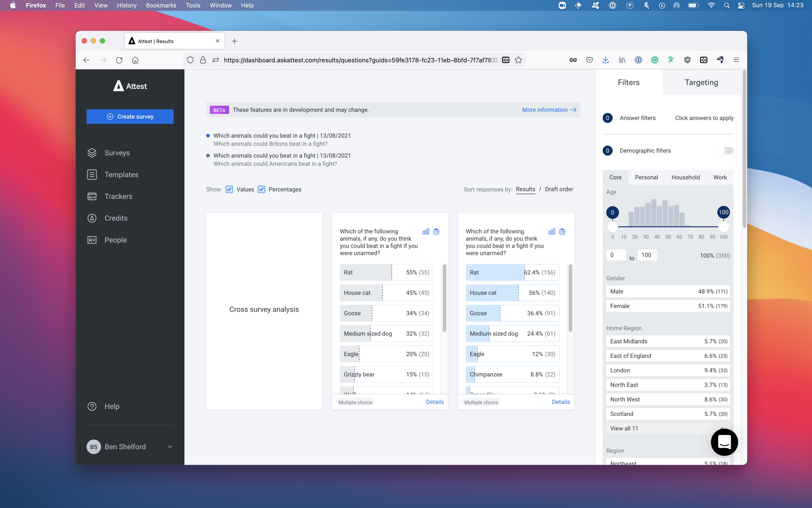The image size is (812, 508).
Task: Open the Firefox hamburger menu
Action: [x=736, y=60]
